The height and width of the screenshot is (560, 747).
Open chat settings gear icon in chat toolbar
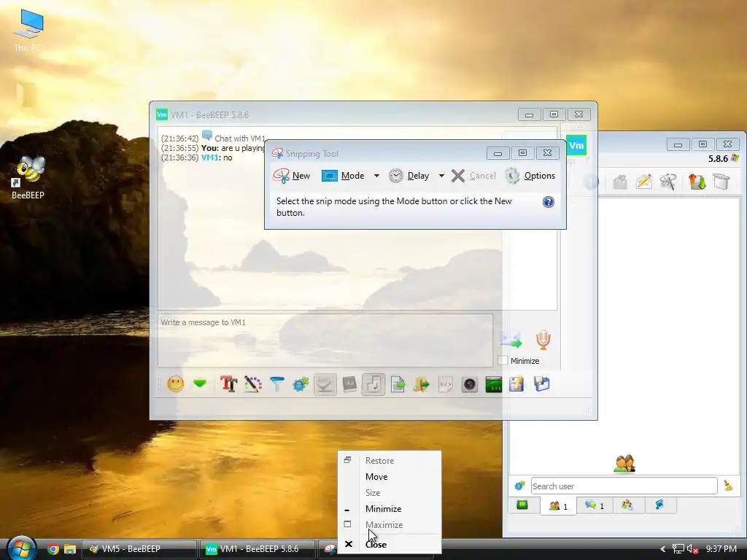click(x=301, y=384)
